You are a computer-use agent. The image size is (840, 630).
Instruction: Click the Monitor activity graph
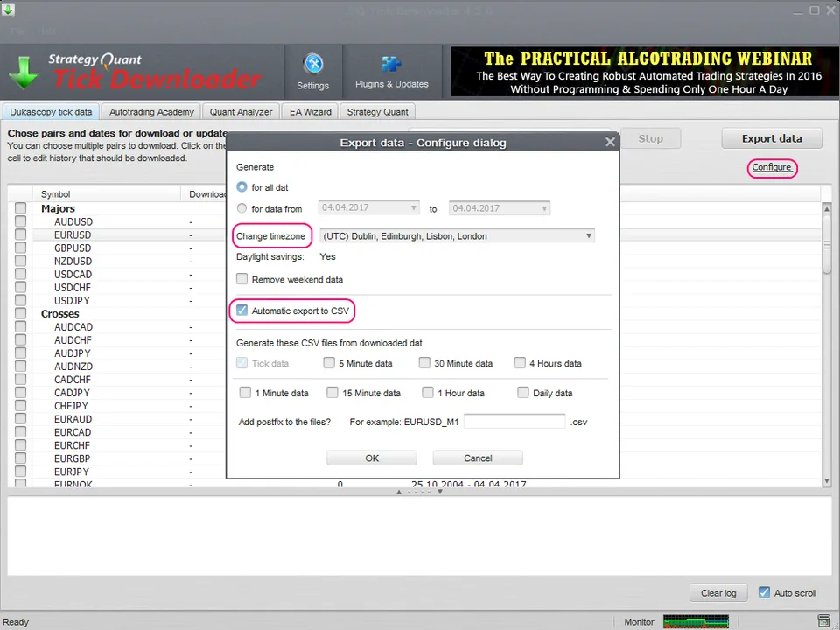696,621
